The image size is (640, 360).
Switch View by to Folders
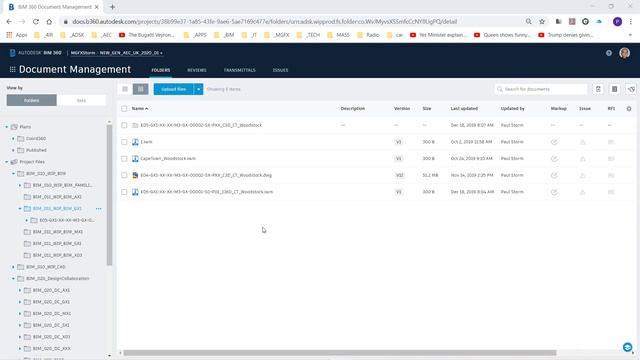click(x=31, y=100)
